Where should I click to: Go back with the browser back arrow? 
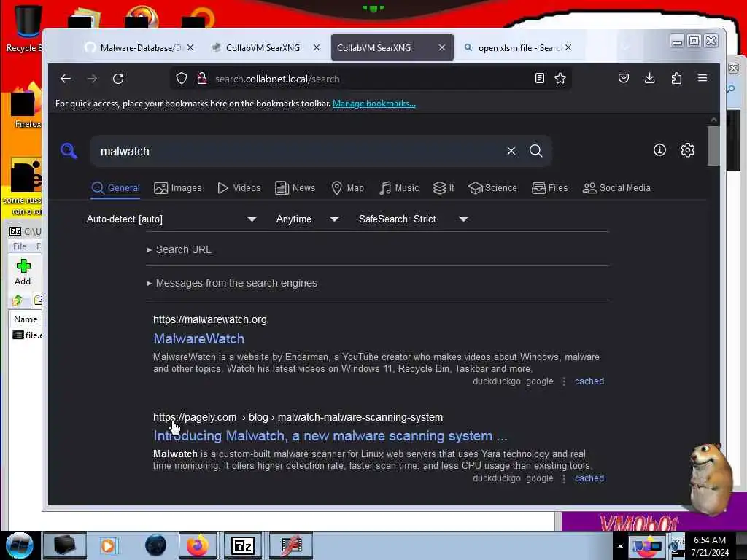[x=65, y=79]
